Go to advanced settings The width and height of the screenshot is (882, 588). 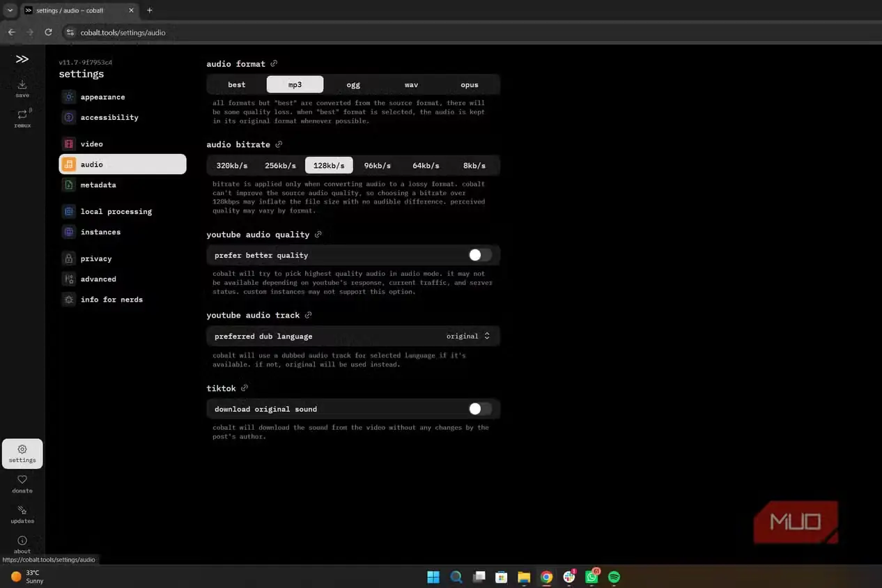point(123,279)
